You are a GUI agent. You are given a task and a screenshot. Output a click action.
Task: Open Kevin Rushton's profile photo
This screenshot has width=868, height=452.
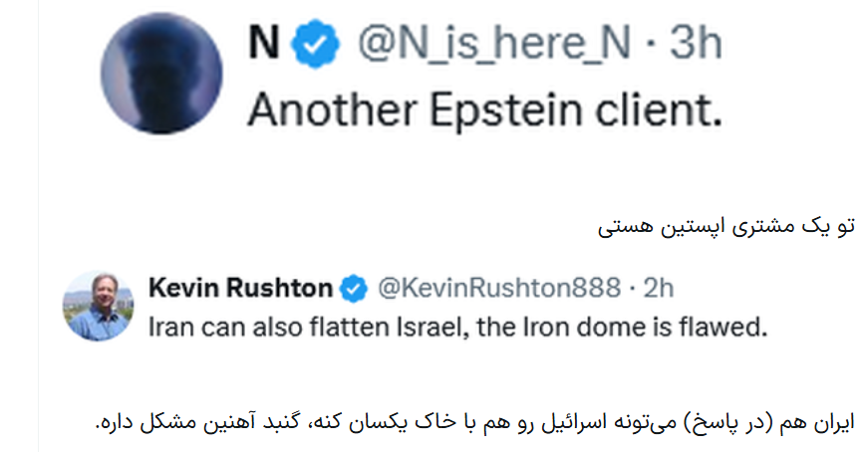point(98,306)
